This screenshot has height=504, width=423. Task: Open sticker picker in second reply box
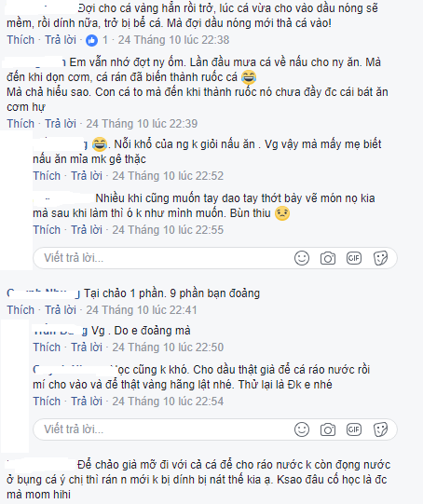tap(380, 429)
